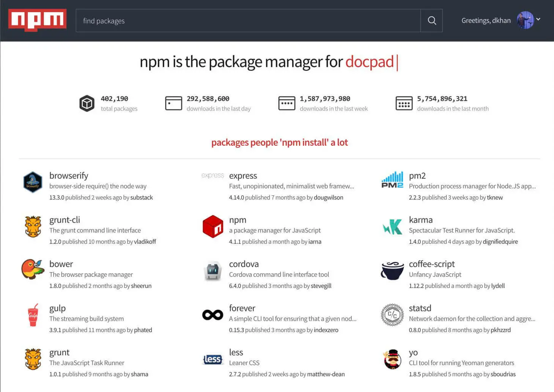Screen dimensions: 554x392
Task: Open the express package link
Action: (x=243, y=175)
